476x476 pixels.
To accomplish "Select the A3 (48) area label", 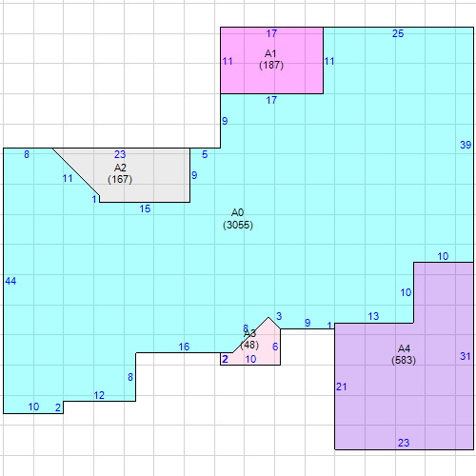I will click(x=249, y=339).
